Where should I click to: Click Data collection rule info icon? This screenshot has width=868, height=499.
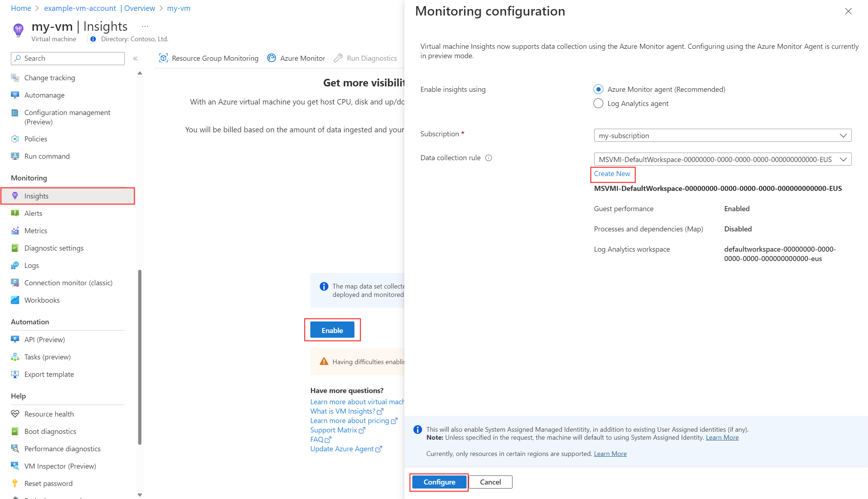(x=489, y=158)
